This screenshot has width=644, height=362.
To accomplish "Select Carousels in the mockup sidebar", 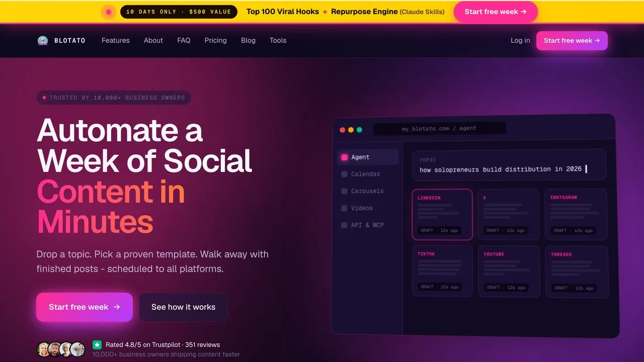I will click(368, 191).
